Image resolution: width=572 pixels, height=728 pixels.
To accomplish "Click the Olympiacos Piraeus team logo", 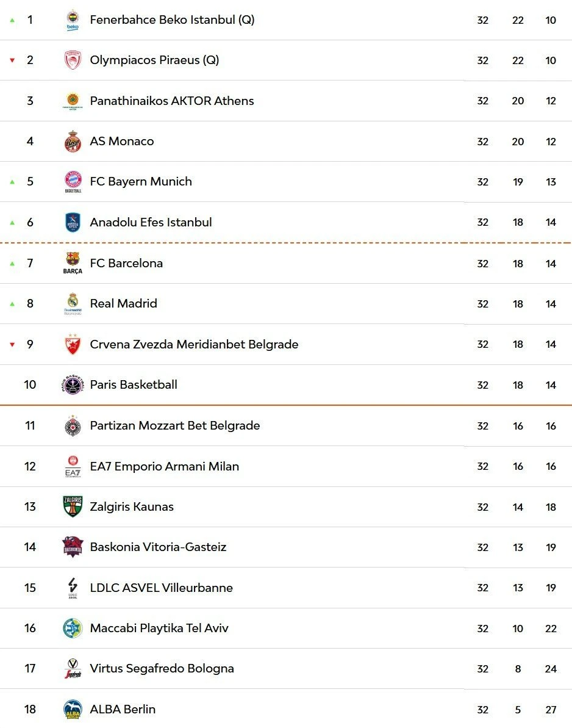I will [73, 60].
